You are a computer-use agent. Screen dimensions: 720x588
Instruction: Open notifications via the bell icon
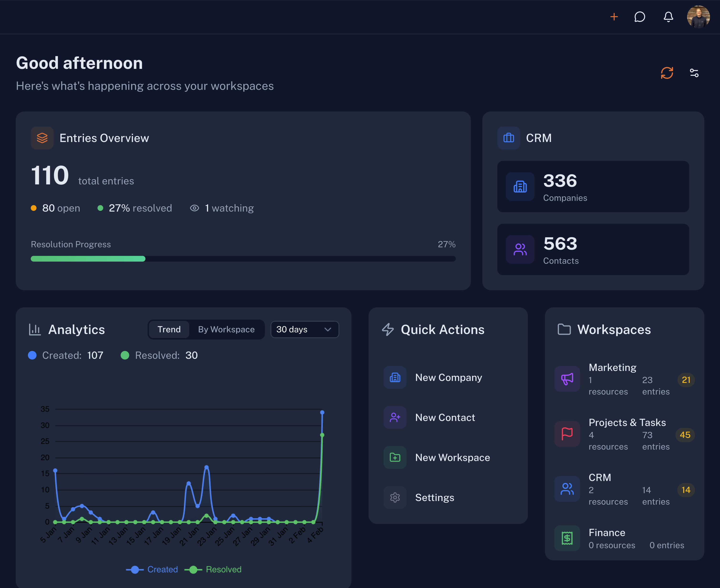(668, 17)
